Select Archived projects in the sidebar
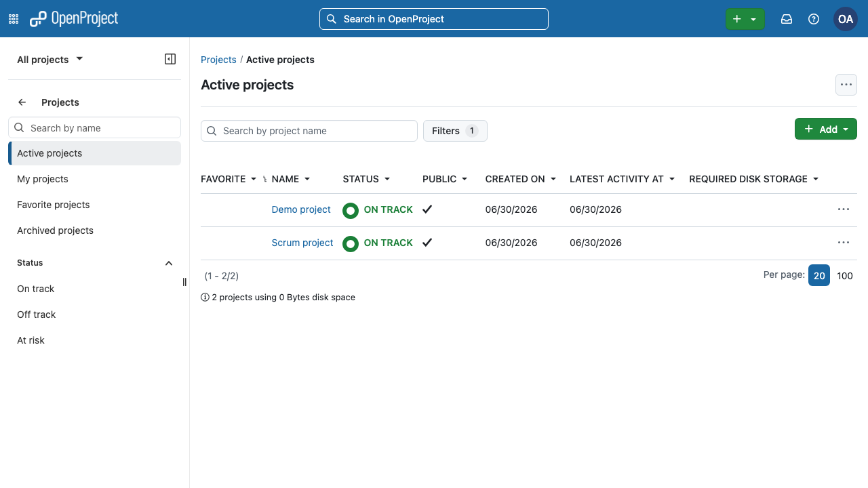The image size is (868, 488). pos(94,230)
